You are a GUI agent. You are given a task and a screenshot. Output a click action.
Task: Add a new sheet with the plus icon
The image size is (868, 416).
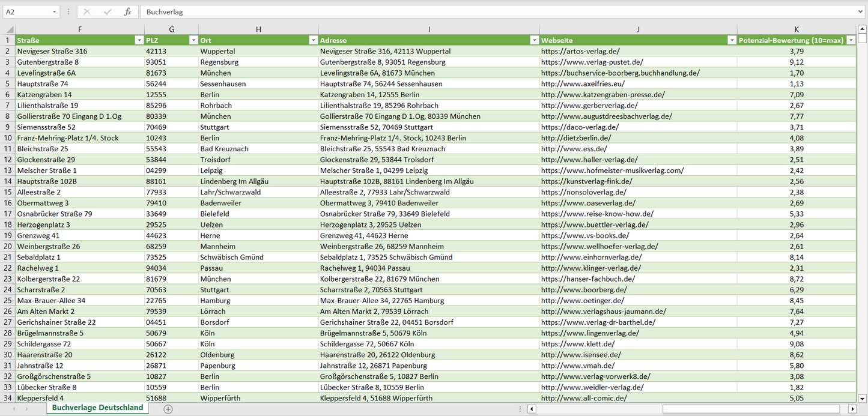(x=168, y=409)
